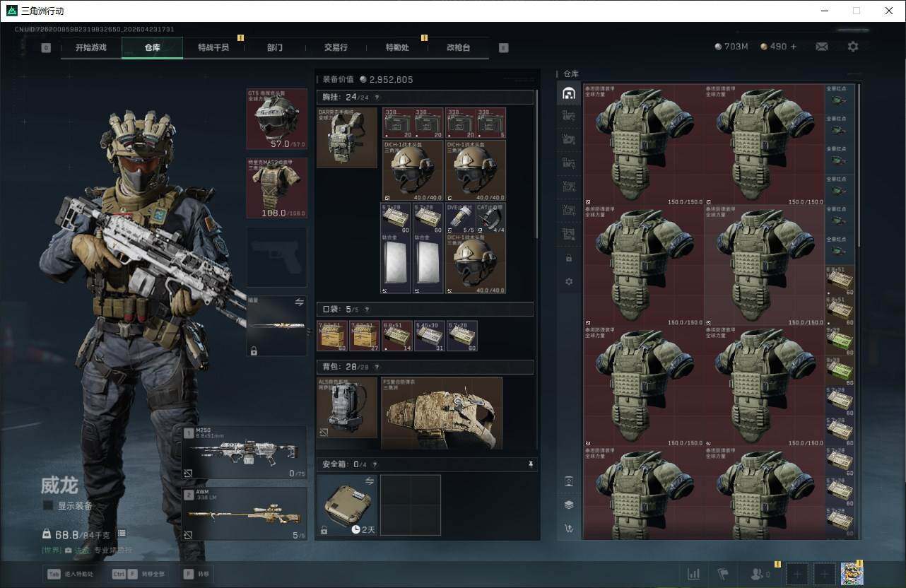
Task: Select the AWM sniper rifle slot
Action: pyautogui.click(x=244, y=514)
